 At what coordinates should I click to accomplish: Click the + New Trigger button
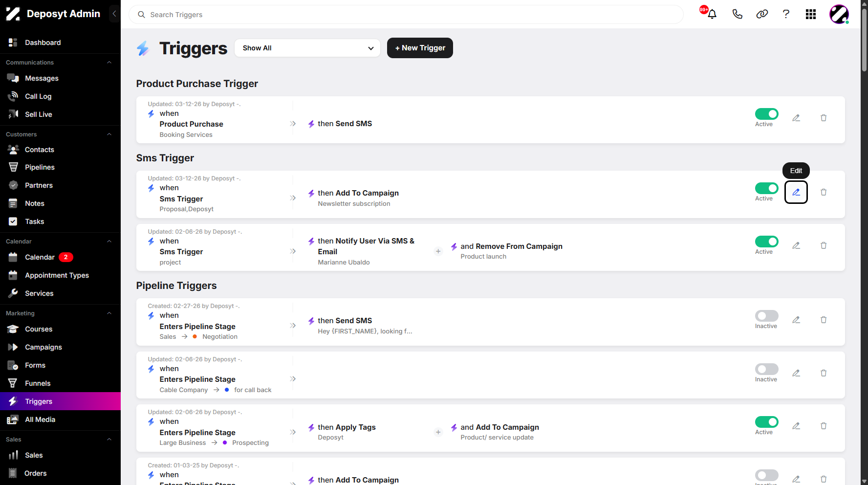pos(420,48)
